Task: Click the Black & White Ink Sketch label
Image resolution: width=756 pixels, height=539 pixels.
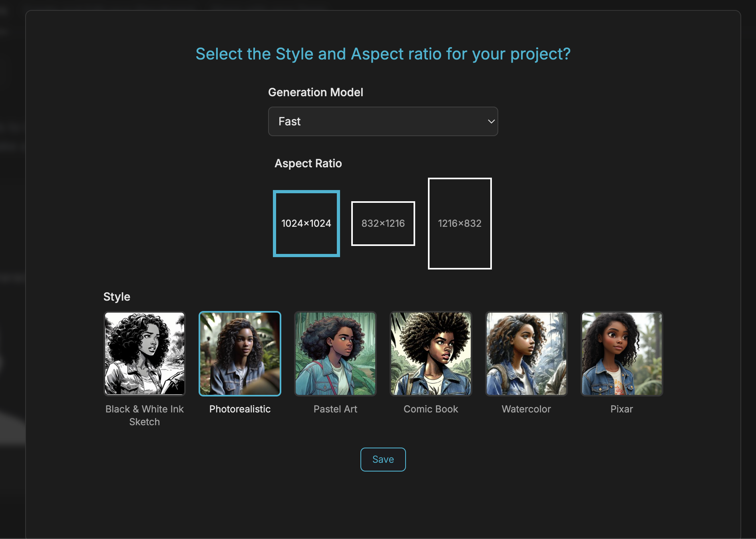Action: pyautogui.click(x=145, y=415)
